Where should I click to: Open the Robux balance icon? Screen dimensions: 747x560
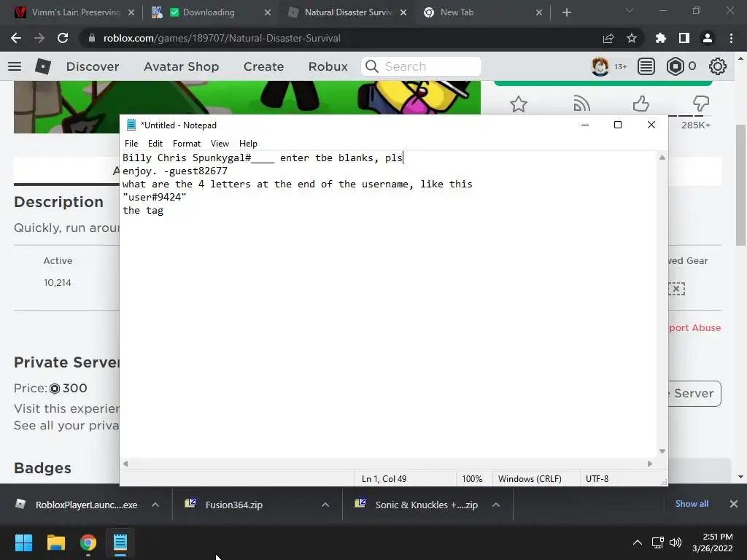click(x=675, y=66)
